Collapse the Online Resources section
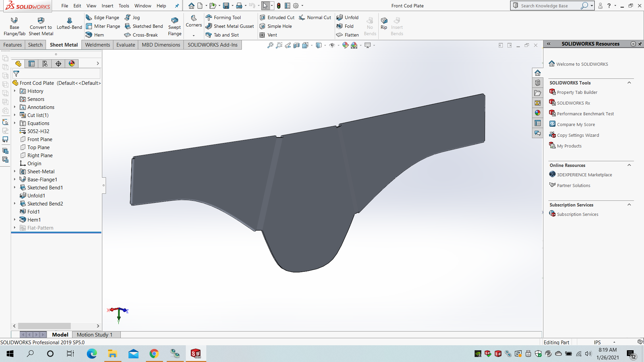The image size is (644, 362). coord(629,165)
